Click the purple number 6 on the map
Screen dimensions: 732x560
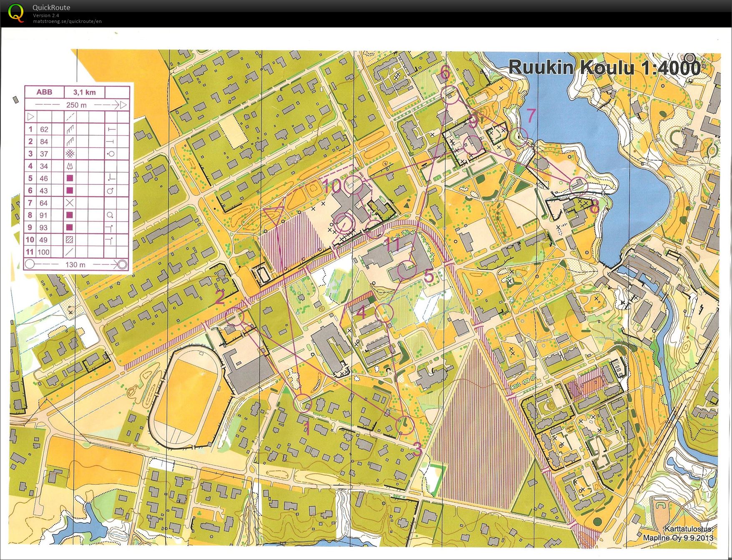[445, 73]
